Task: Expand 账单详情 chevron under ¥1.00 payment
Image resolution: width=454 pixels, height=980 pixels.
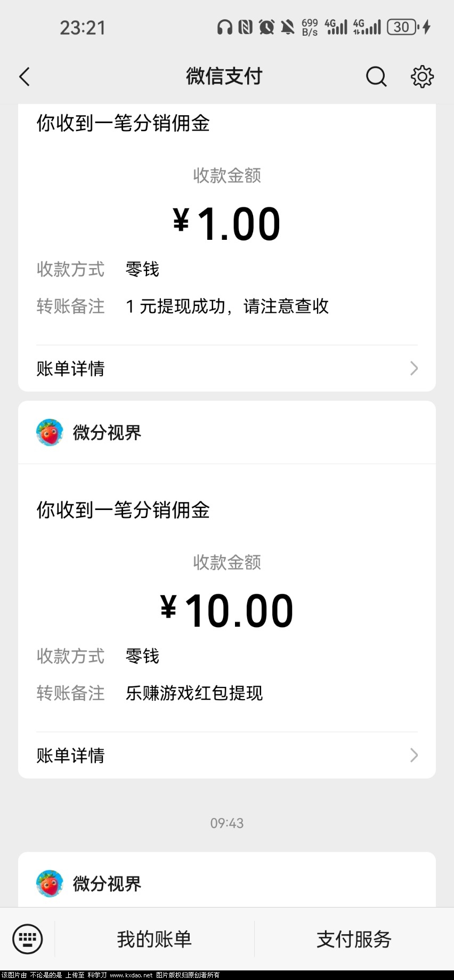Action: point(414,368)
